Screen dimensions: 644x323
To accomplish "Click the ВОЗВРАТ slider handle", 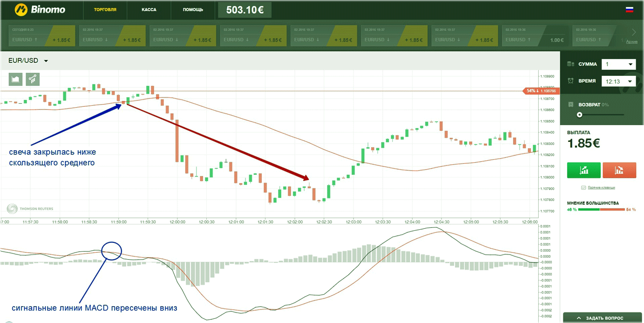I will (x=579, y=115).
